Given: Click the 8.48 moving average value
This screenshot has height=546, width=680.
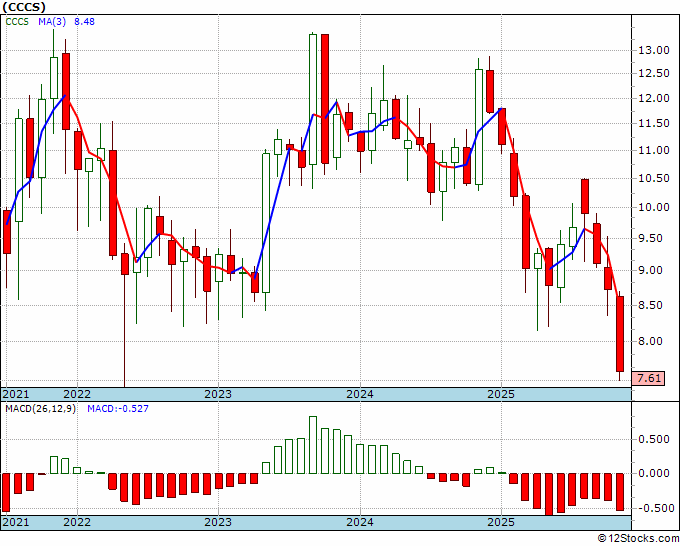Looking at the screenshot, I should [x=84, y=22].
